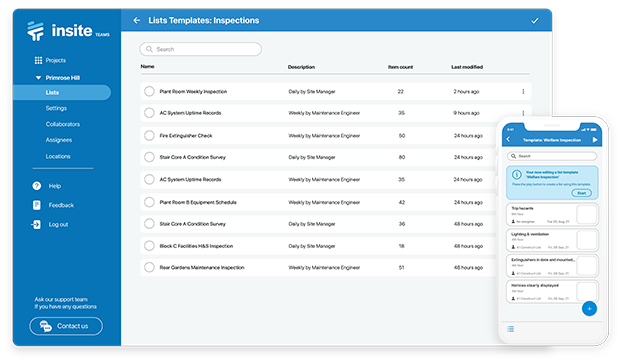Tap the back chevron on the phone

(x=508, y=139)
